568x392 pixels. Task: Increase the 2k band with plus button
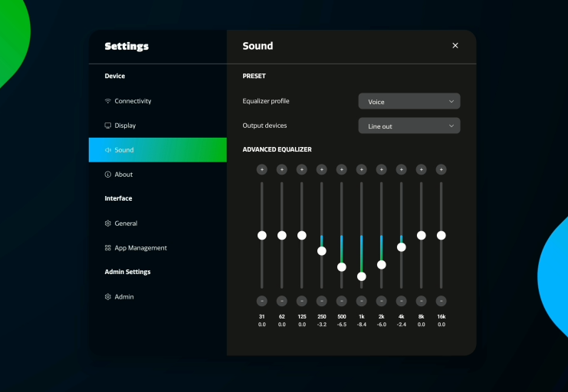pyautogui.click(x=382, y=169)
